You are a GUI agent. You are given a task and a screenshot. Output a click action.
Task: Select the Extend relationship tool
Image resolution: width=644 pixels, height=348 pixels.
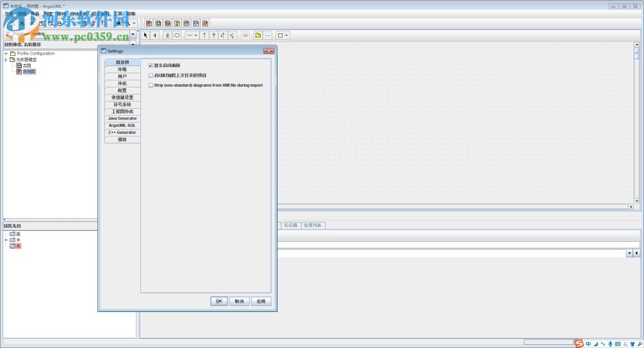point(223,36)
